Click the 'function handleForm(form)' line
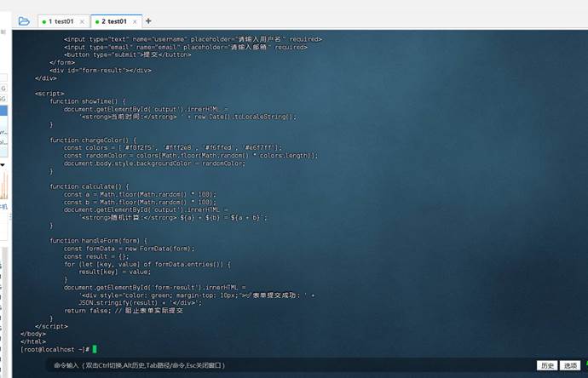The image size is (588, 378). [x=99, y=241]
